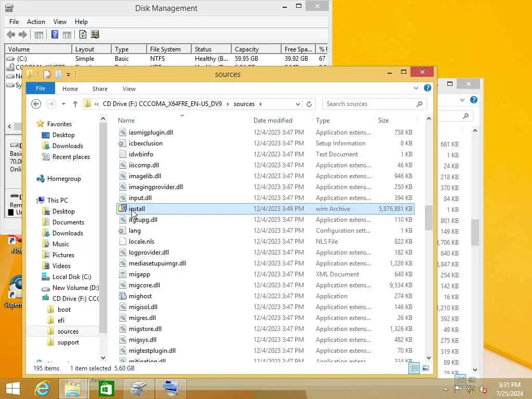Open support folder in navigation tree
Image resolution: width=532 pixels, height=399 pixels.
point(68,342)
